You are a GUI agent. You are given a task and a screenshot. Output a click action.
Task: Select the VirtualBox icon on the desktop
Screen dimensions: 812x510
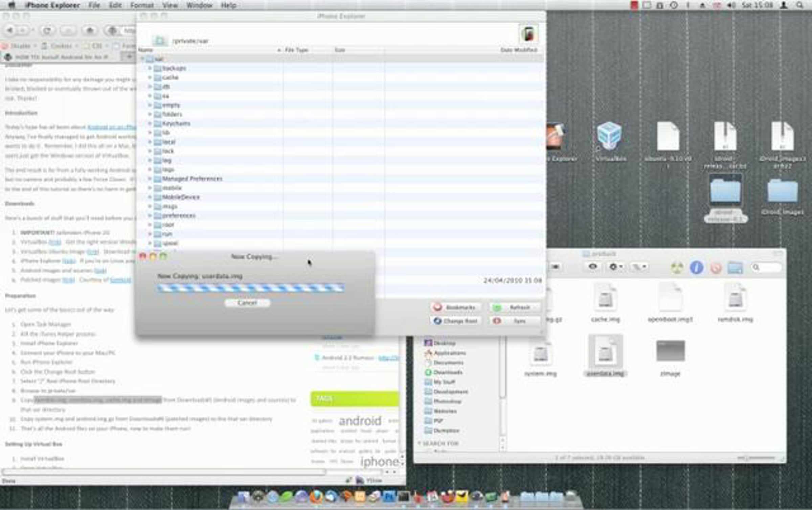pos(610,141)
